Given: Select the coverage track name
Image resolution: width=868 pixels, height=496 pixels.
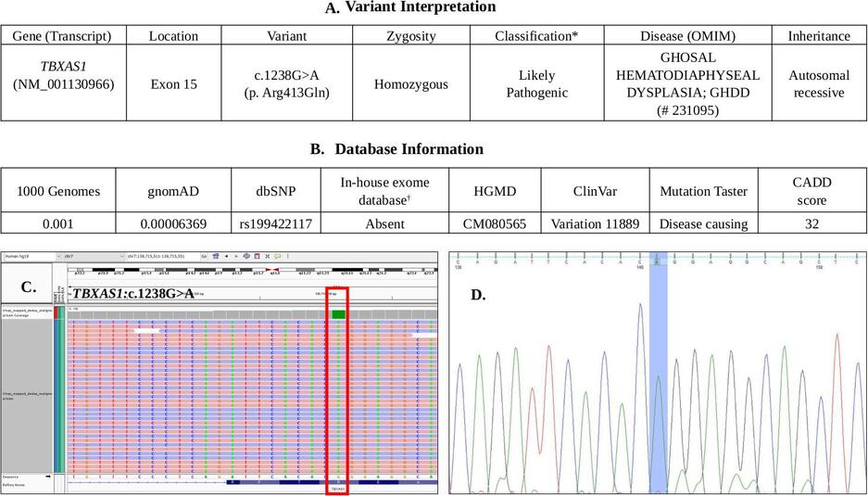Looking at the screenshot, I should [27, 312].
